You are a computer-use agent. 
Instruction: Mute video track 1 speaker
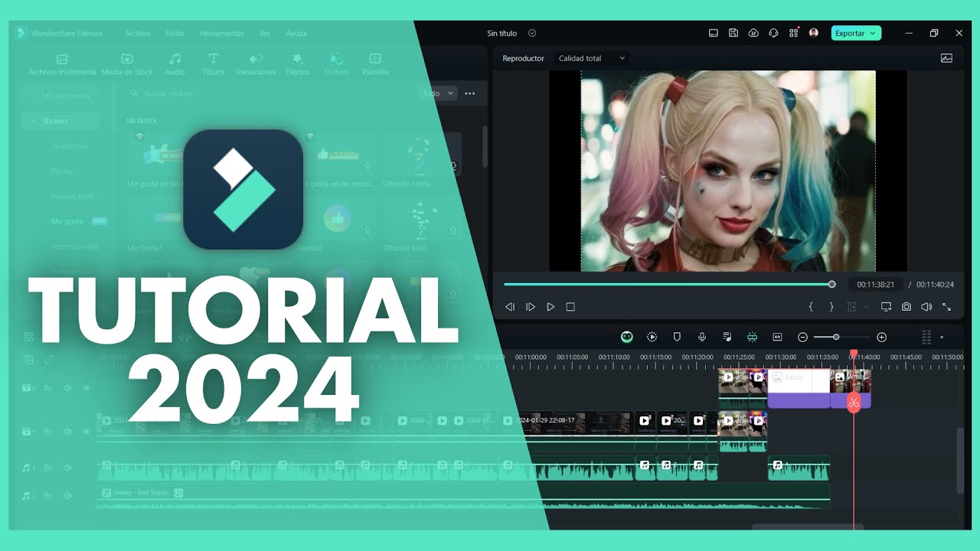[67, 432]
